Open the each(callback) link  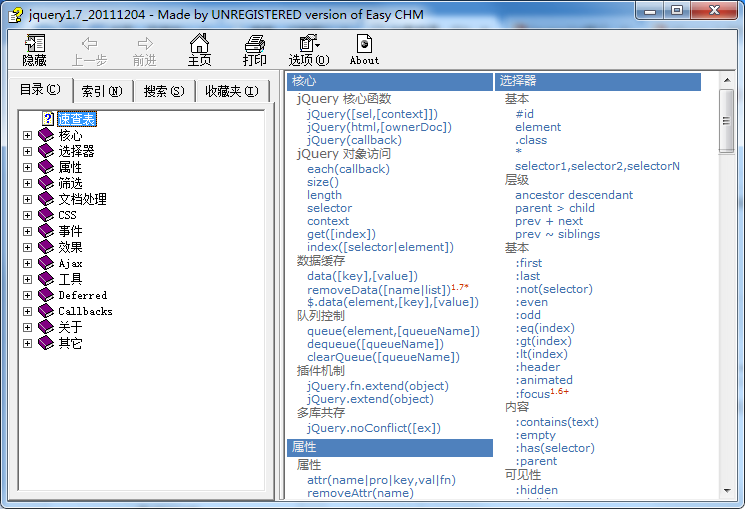coord(348,169)
